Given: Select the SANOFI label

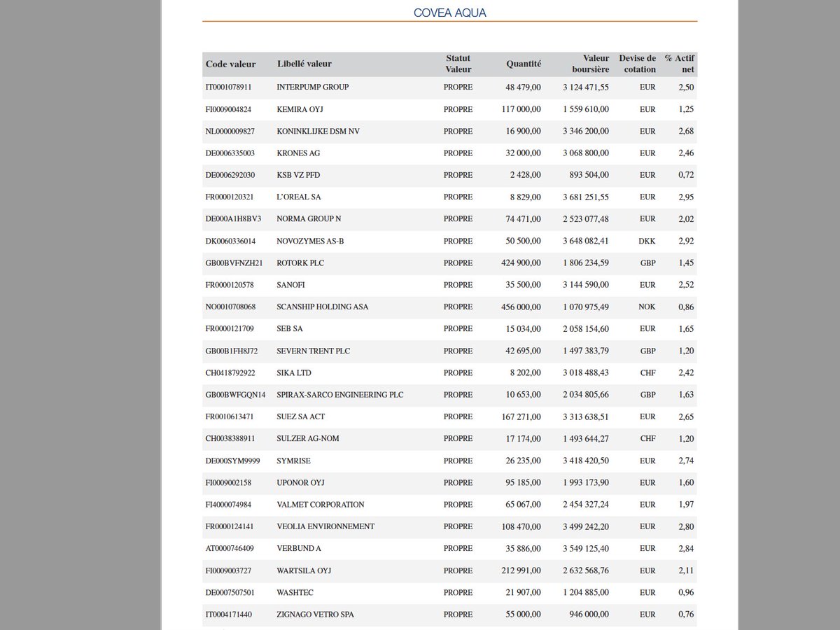Looking at the screenshot, I should tap(291, 285).
